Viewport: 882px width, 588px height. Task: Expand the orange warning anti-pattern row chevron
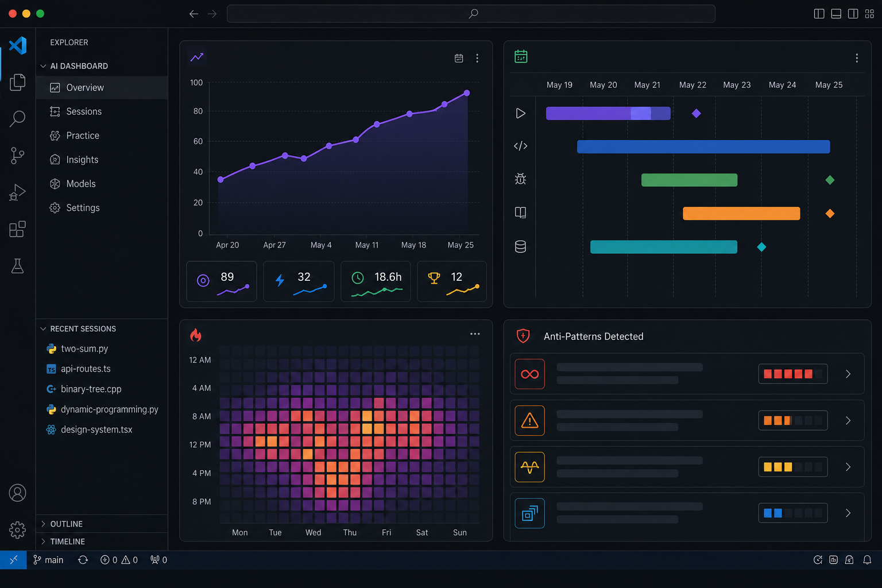pyautogui.click(x=848, y=421)
